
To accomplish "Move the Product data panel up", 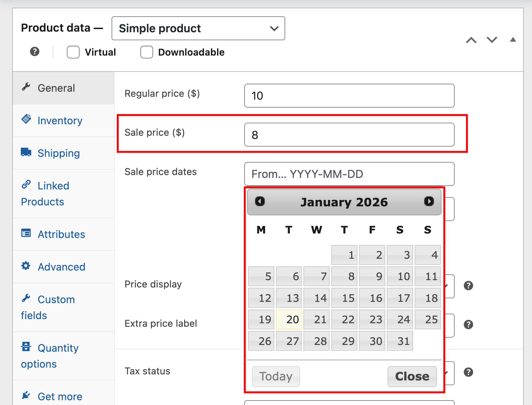I will coord(471,40).
